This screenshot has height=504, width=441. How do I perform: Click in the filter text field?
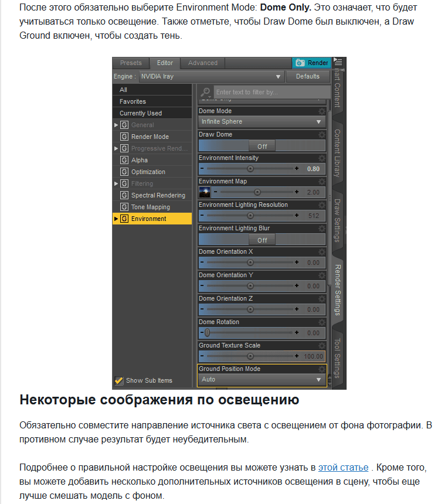click(272, 92)
